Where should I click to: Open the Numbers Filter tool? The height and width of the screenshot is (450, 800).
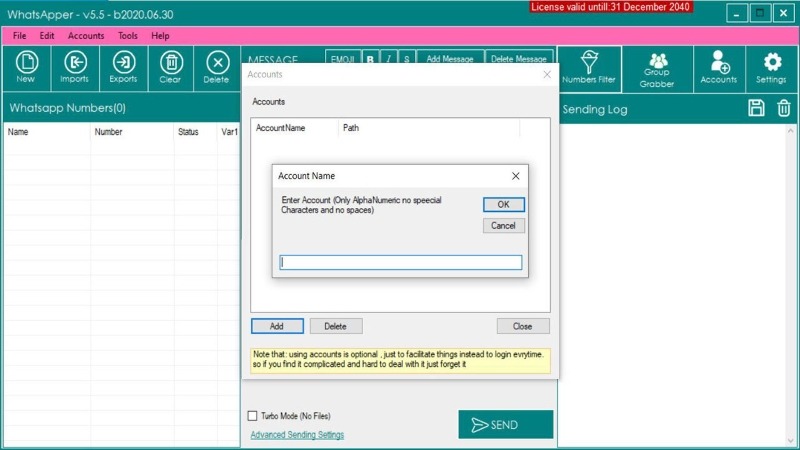[x=589, y=67]
